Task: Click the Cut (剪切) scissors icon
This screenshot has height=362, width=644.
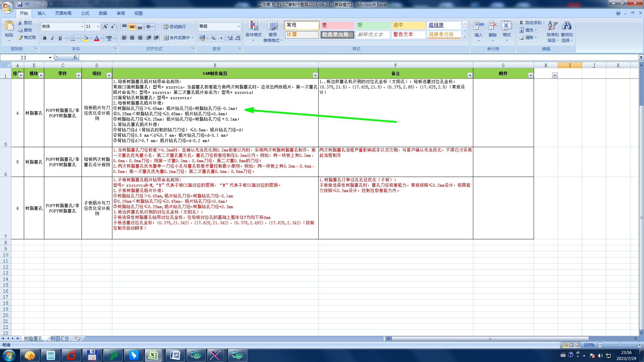Action: pos(20,23)
